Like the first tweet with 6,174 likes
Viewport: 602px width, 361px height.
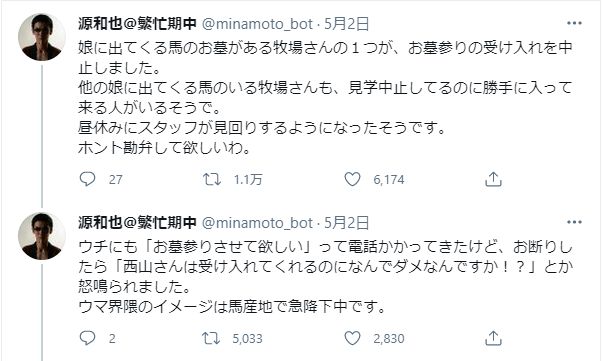pyautogui.click(x=352, y=179)
